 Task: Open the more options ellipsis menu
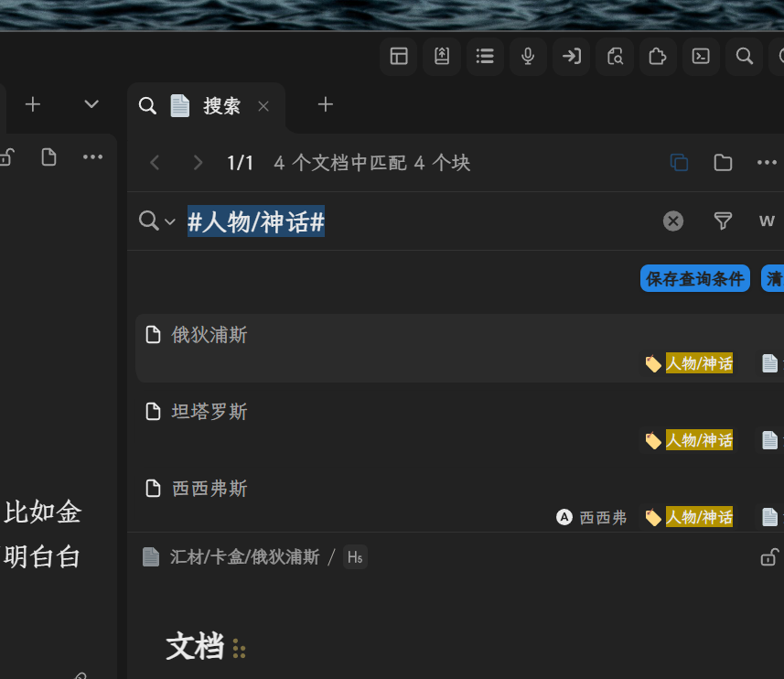(766, 162)
